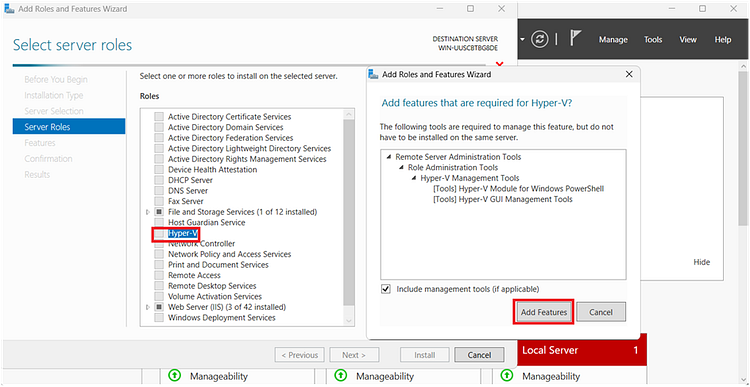Select Active Directory Rights Management Services role
Image resolution: width=750 pixels, height=387 pixels.
point(247,159)
